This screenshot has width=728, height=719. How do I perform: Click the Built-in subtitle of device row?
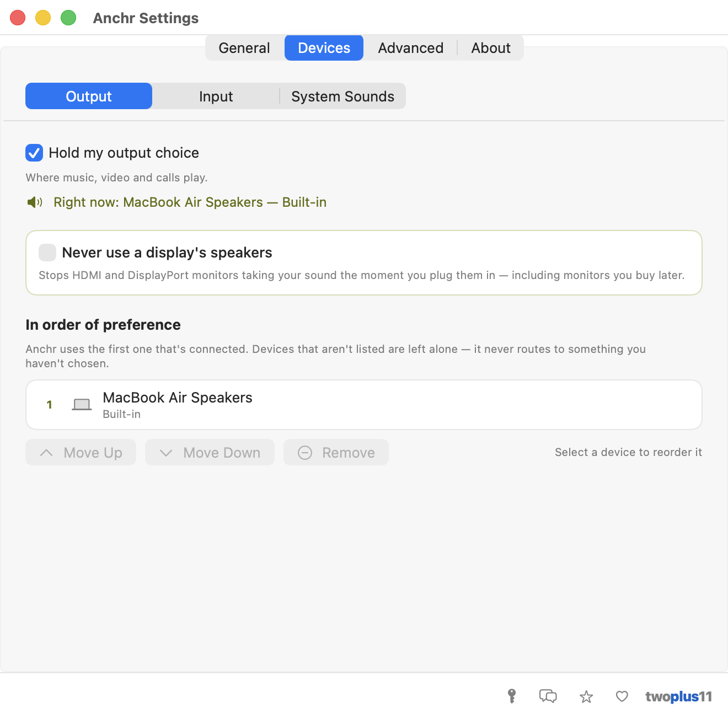(x=121, y=414)
